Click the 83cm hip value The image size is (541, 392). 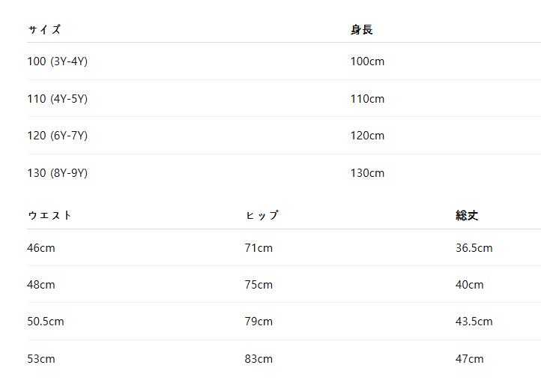pyautogui.click(x=259, y=359)
